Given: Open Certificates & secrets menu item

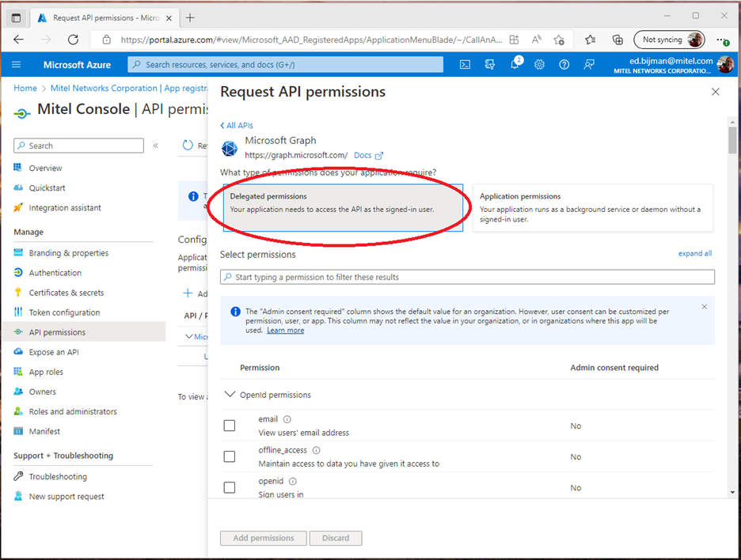Looking at the screenshot, I should coord(66,293).
